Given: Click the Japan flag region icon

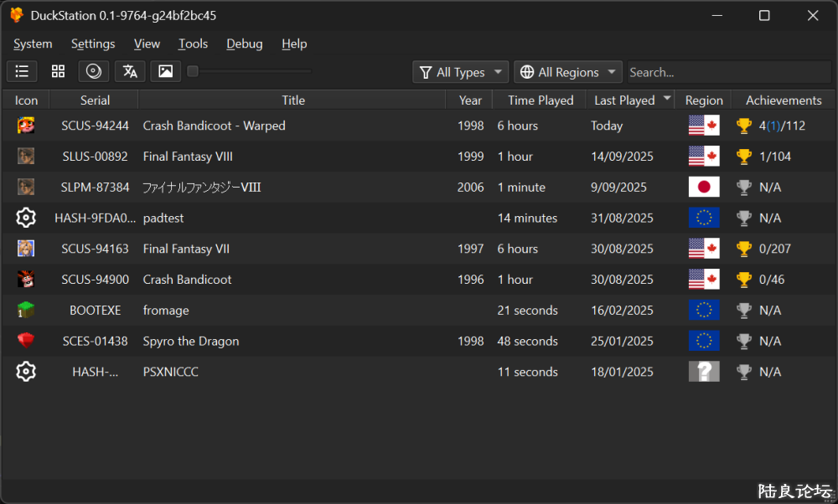Looking at the screenshot, I should click(x=704, y=188).
